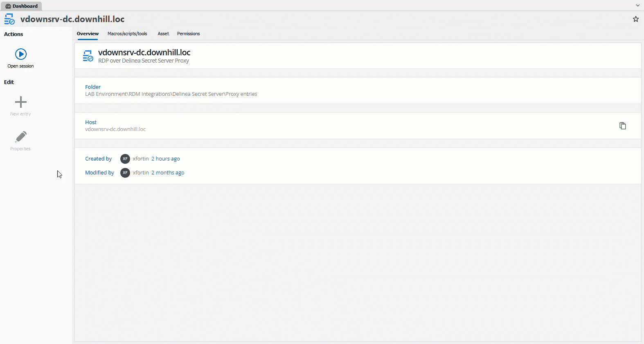This screenshot has height=344, width=644.
Task: Go to the Permissions tab
Action: 188,34
